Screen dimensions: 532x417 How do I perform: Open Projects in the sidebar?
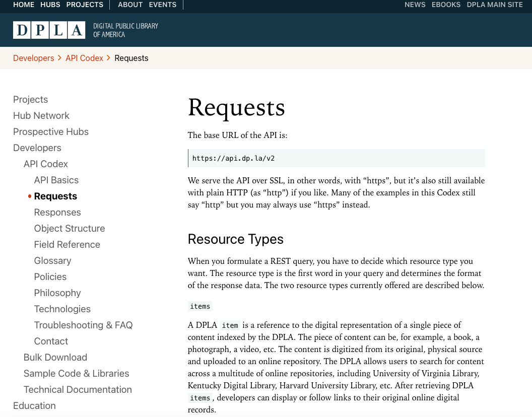[x=31, y=99]
